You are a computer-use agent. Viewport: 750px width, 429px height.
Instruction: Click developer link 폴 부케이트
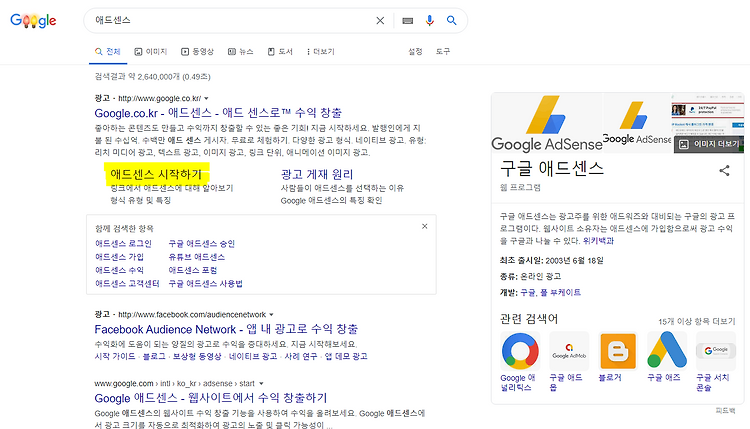point(560,293)
